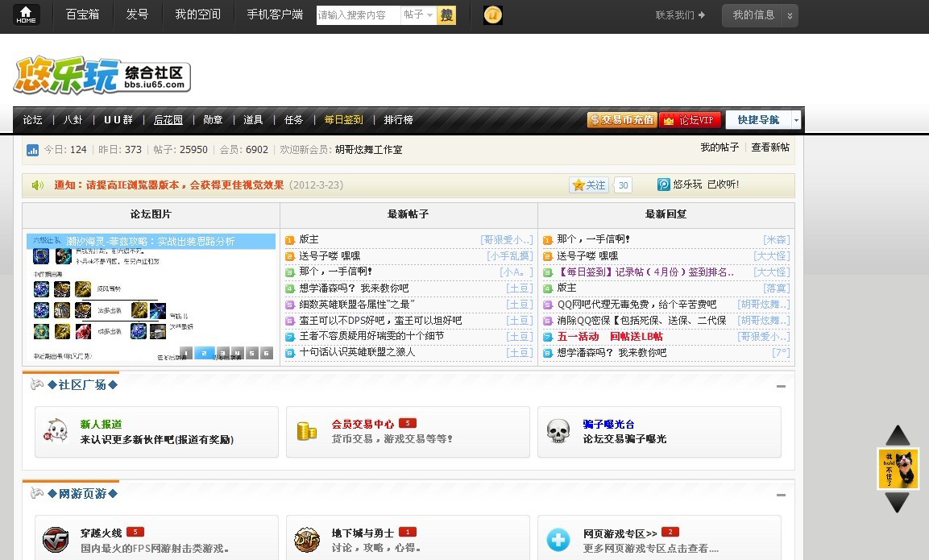
Task: Click the blue plus icon for 网页游戏专区
Action: (558, 539)
